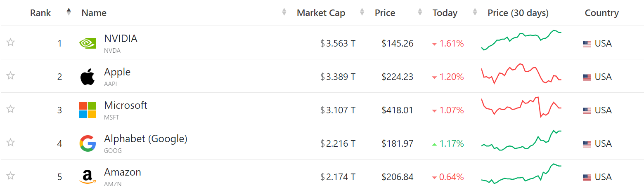Click NVIDIA's 30-day price sparkline chart
The height and width of the screenshot is (190, 644).
[x=521, y=40]
